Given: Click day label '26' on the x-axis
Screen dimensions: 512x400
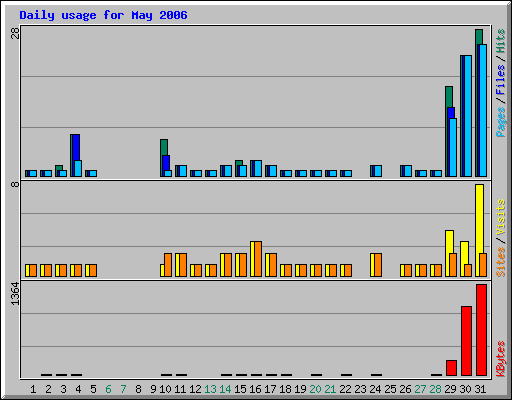Looking at the screenshot, I should coord(405,389).
